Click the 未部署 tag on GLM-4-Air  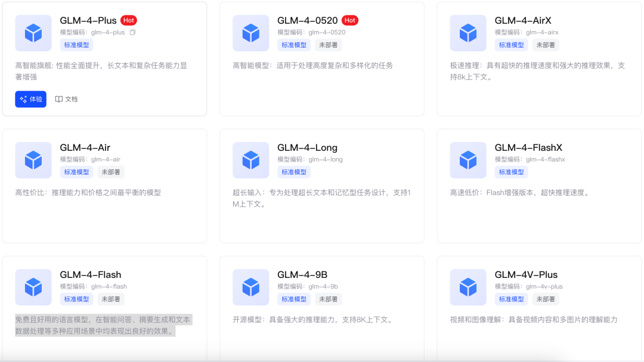tap(111, 172)
